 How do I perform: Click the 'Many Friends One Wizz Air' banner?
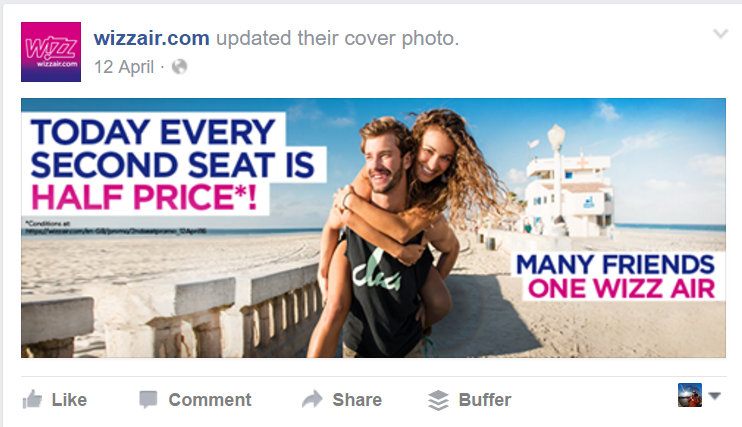617,276
